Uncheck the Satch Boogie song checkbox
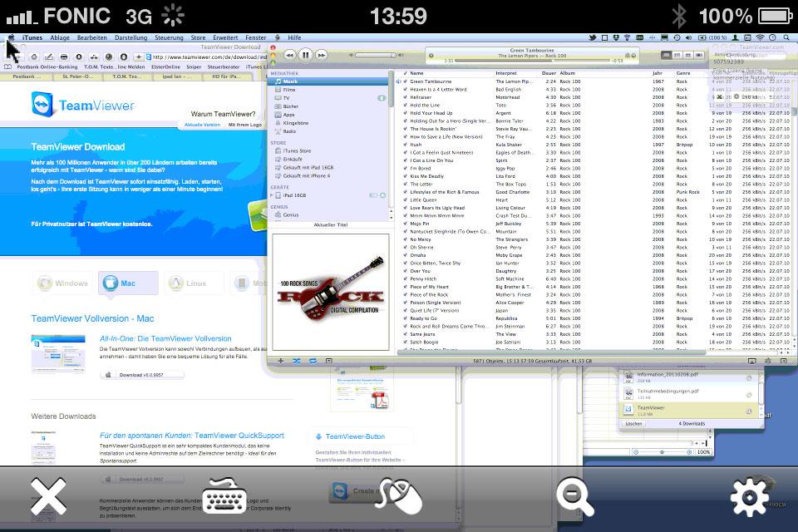The width and height of the screenshot is (798, 532). pyautogui.click(x=406, y=342)
